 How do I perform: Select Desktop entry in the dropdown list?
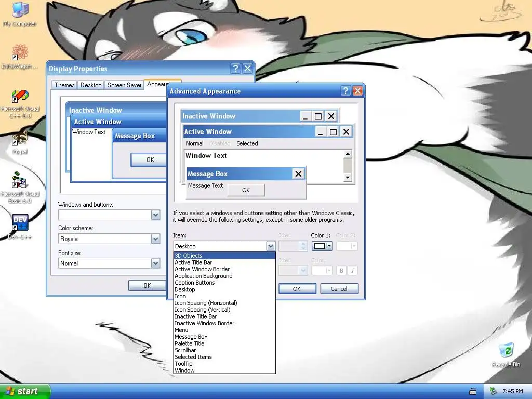click(x=224, y=289)
